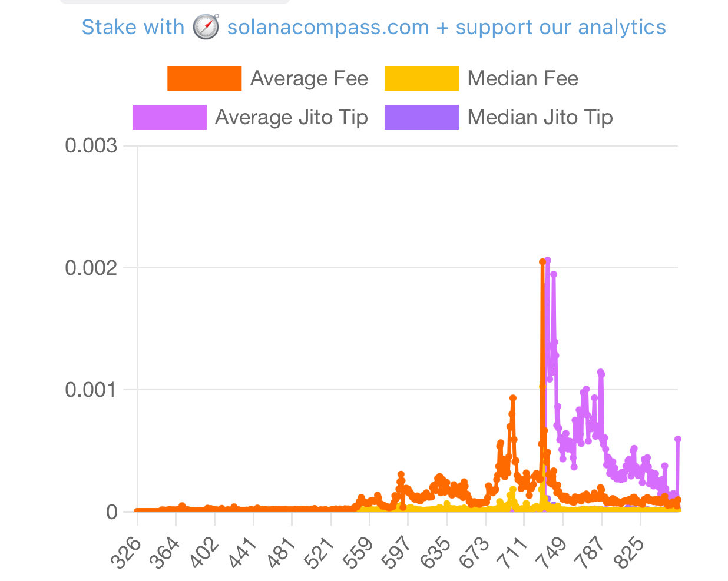The width and height of the screenshot is (728, 581).
Task: Click the compass icon in the staking link
Action: point(206,27)
